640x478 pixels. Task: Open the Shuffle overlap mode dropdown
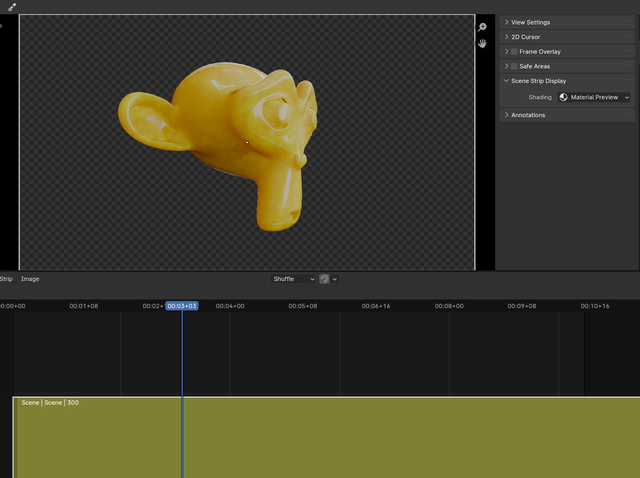293,279
